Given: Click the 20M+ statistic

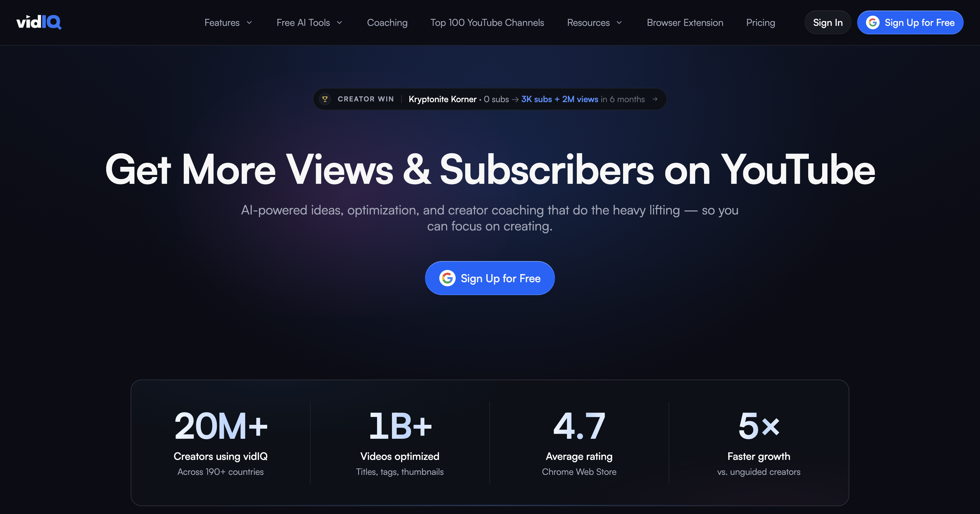Looking at the screenshot, I should pyautogui.click(x=220, y=426).
